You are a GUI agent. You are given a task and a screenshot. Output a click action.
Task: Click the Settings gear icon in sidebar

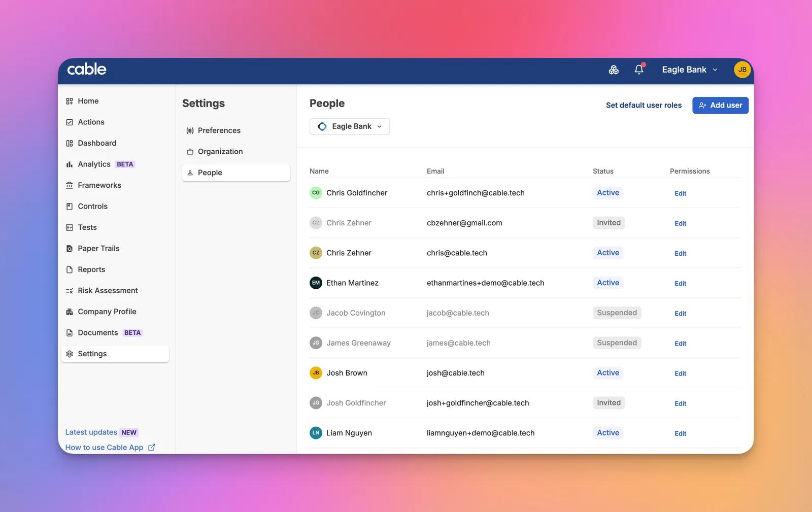pyautogui.click(x=70, y=354)
